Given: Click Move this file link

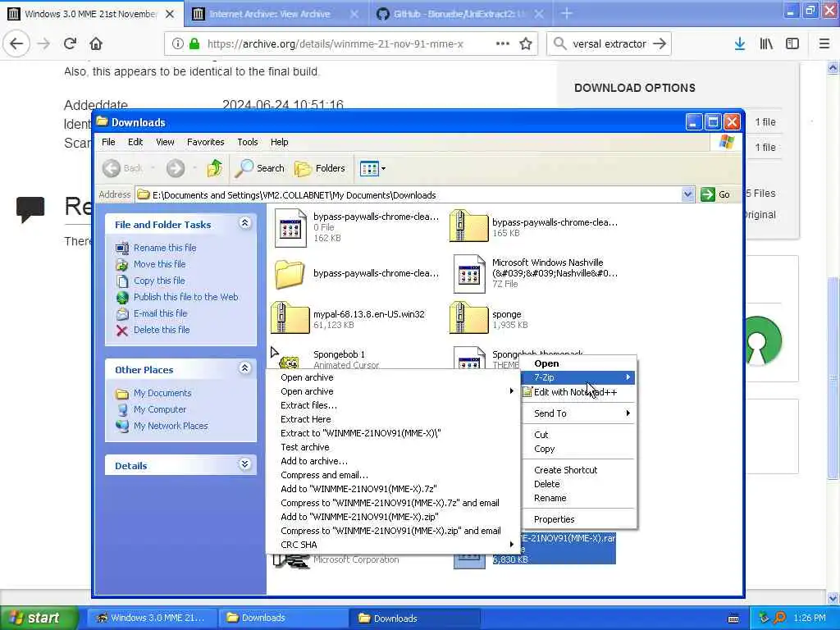Looking at the screenshot, I should (160, 264).
